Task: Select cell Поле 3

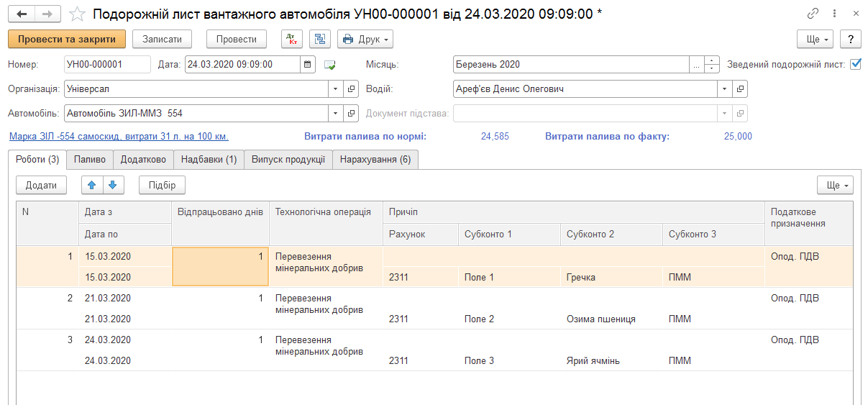Action: point(509,360)
